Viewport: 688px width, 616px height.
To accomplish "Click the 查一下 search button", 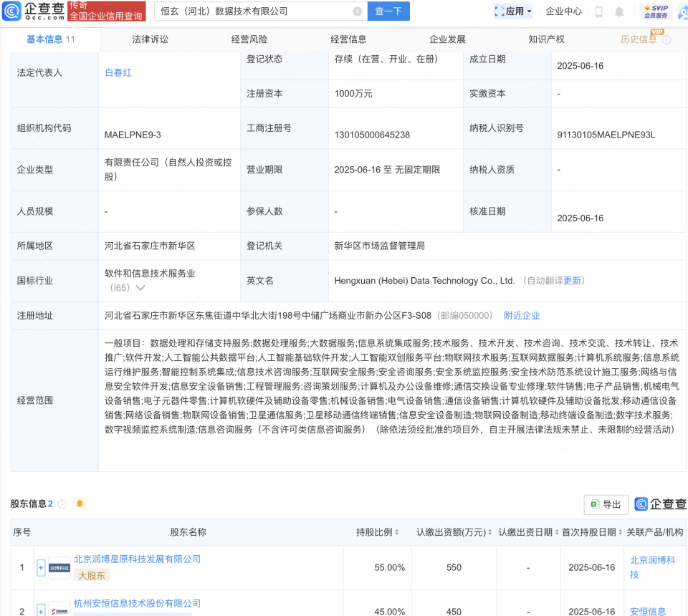I will point(388,11).
